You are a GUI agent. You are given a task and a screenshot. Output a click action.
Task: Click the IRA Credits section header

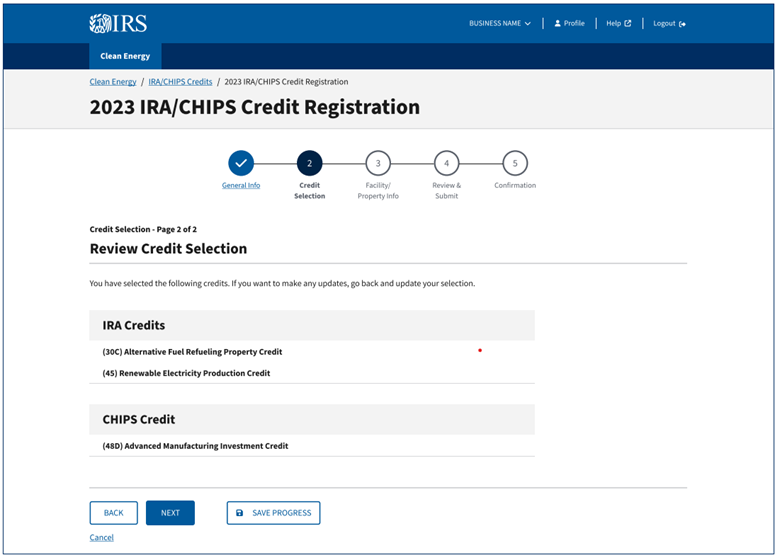pyautogui.click(x=312, y=325)
